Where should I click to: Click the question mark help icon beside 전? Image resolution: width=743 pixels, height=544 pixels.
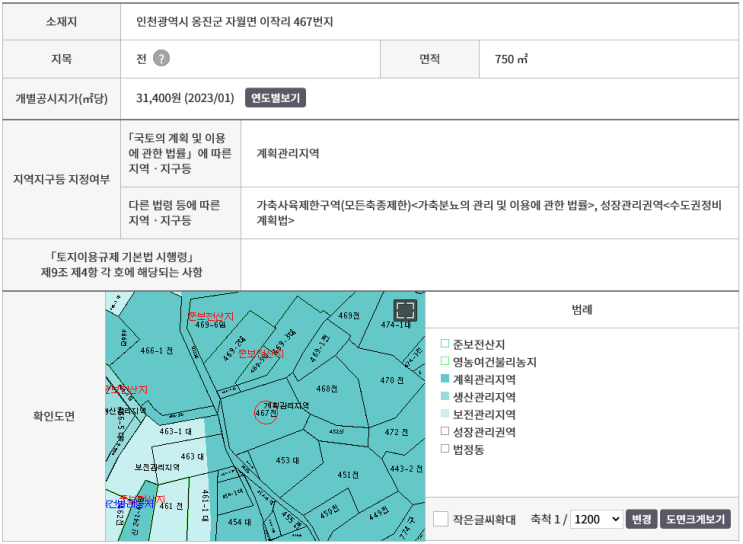(161, 59)
